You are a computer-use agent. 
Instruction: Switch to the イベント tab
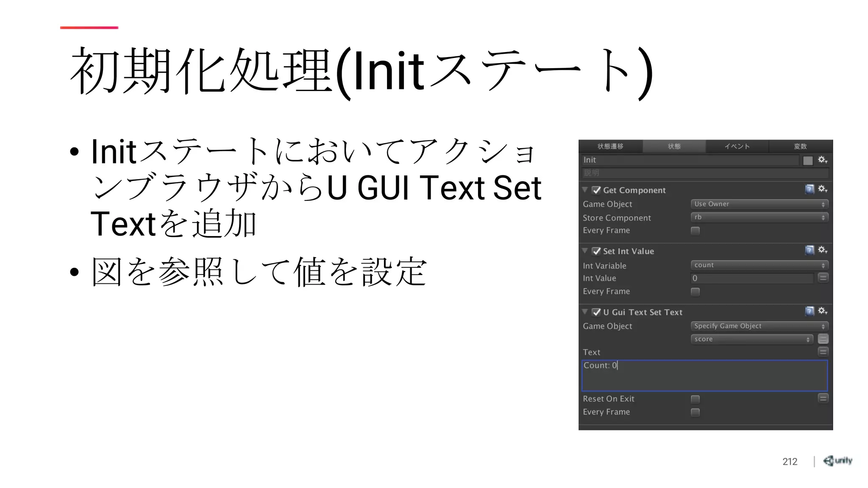click(x=737, y=146)
